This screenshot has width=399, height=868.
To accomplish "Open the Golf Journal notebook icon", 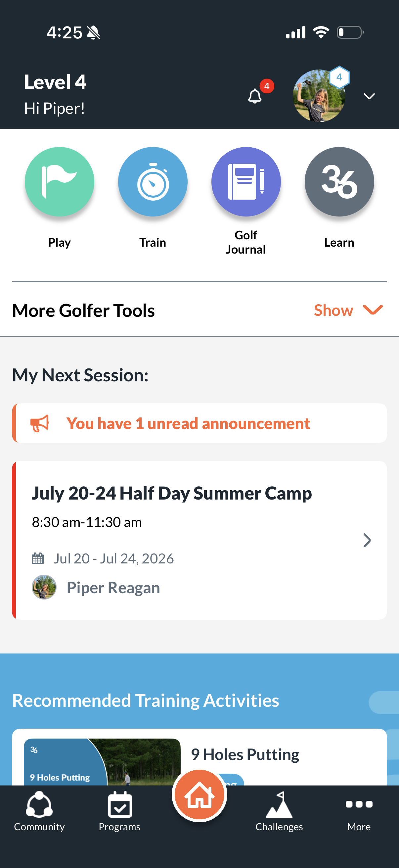I will click(x=246, y=182).
